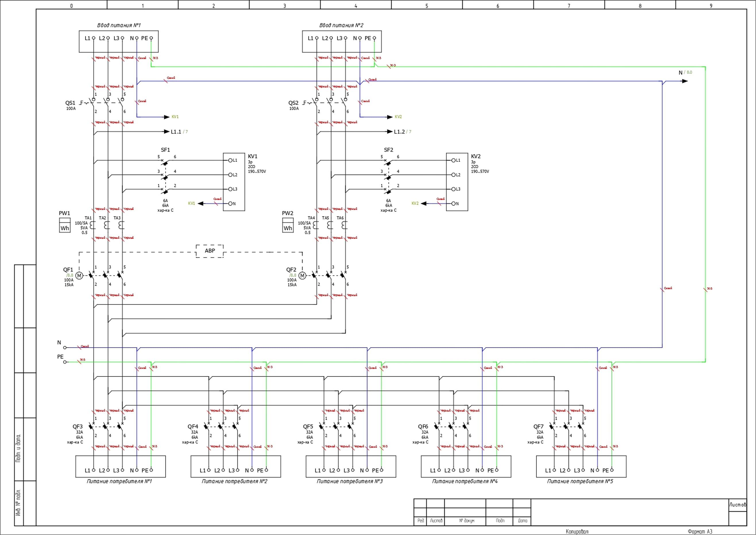Click the QF7 breaker label
Screen dimensions: 756x535
(x=538, y=427)
